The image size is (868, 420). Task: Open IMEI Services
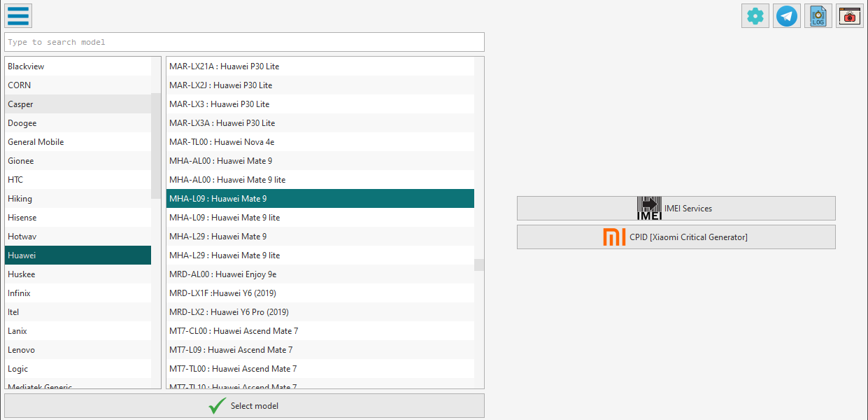(x=676, y=208)
